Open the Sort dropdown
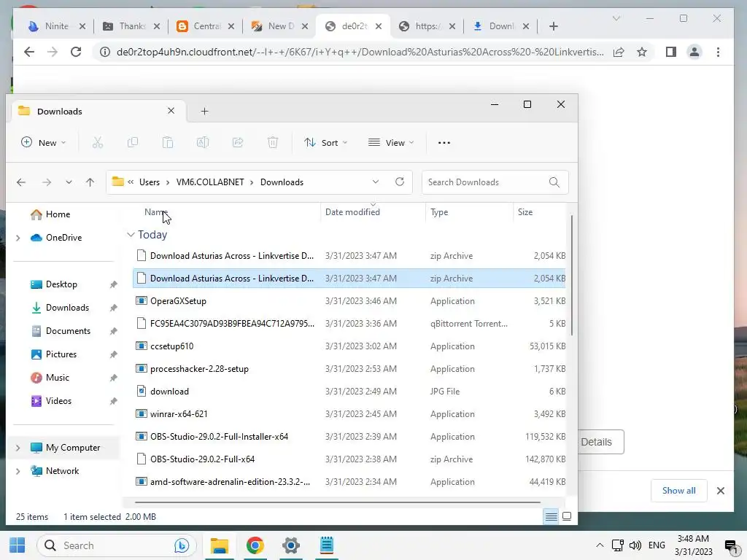747x560 pixels. (x=326, y=142)
